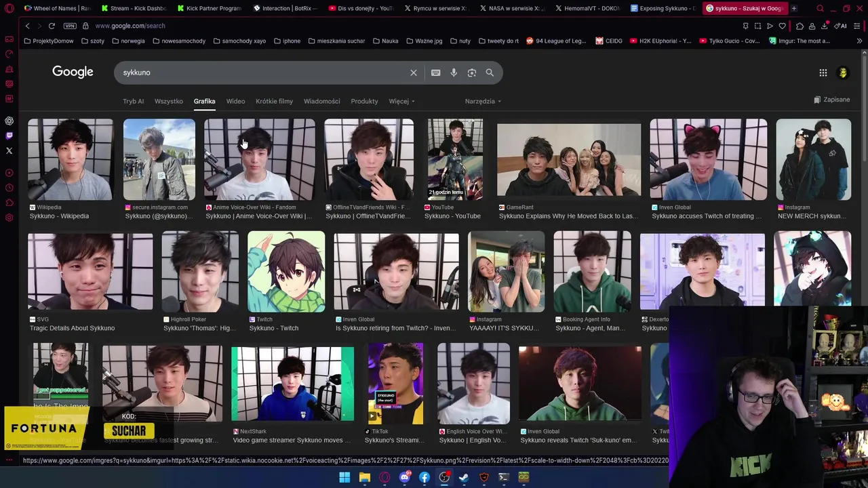Open the AI button in toolbar

(x=841, y=26)
